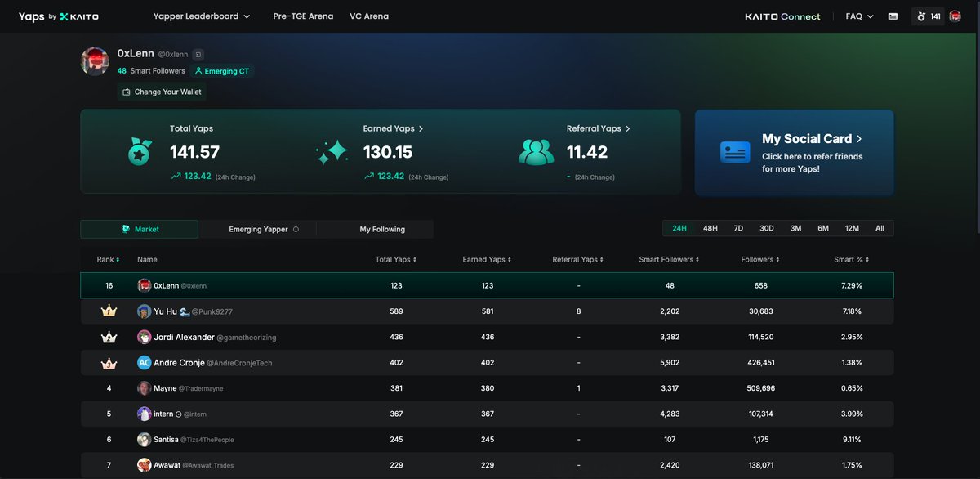Click intern's avatar in row 5
Image resolution: width=980 pixels, height=479 pixels.
pos(145,414)
